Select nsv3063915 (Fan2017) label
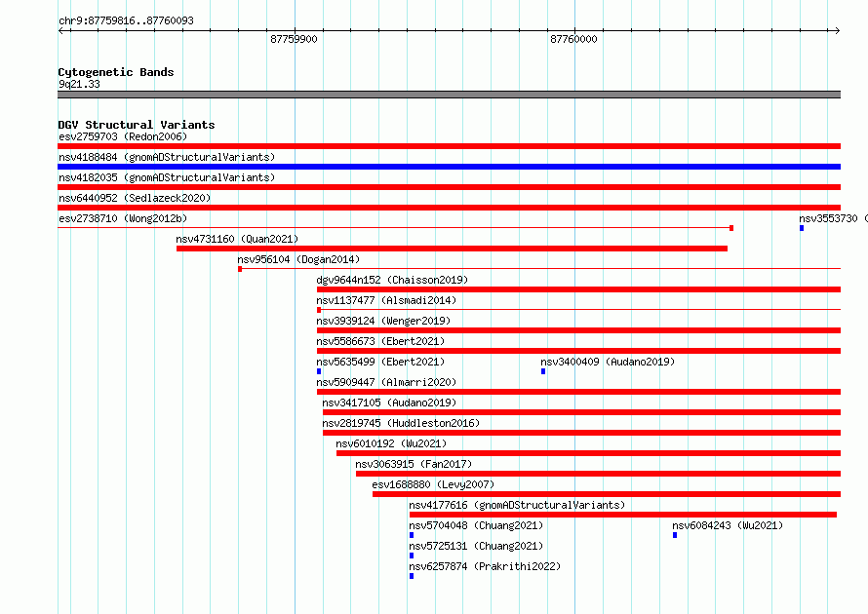868x614 pixels. point(414,464)
